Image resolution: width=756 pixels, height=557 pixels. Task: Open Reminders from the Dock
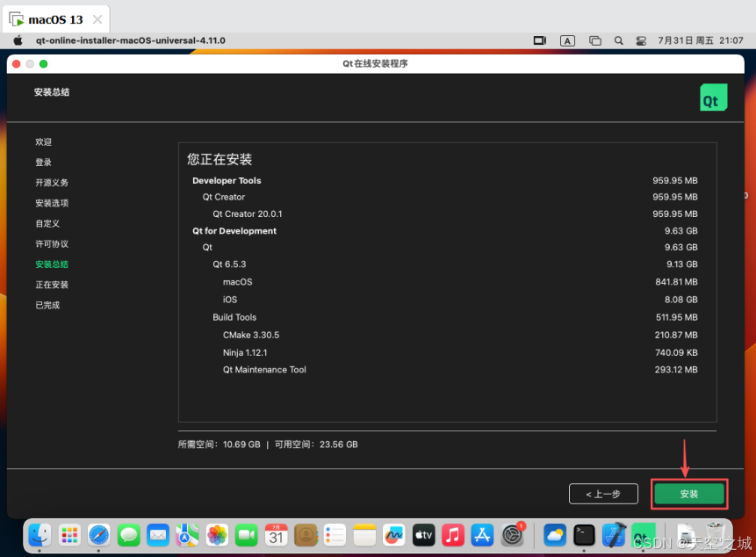point(335,535)
